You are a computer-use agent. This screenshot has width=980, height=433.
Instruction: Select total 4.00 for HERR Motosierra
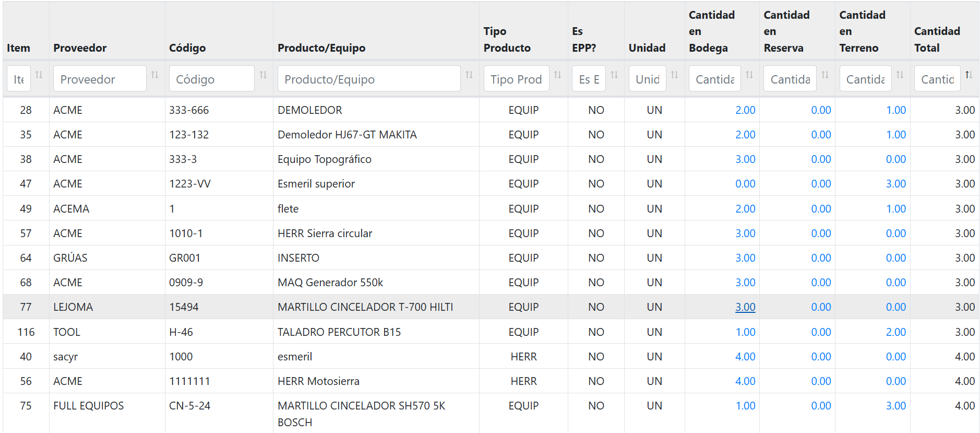pos(945,381)
